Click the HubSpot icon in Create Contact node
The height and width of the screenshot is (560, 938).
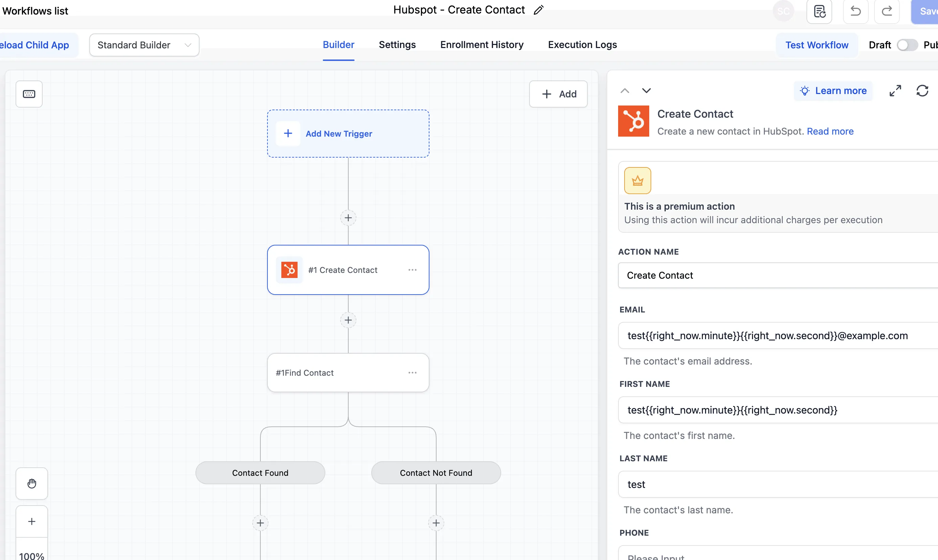tap(289, 270)
